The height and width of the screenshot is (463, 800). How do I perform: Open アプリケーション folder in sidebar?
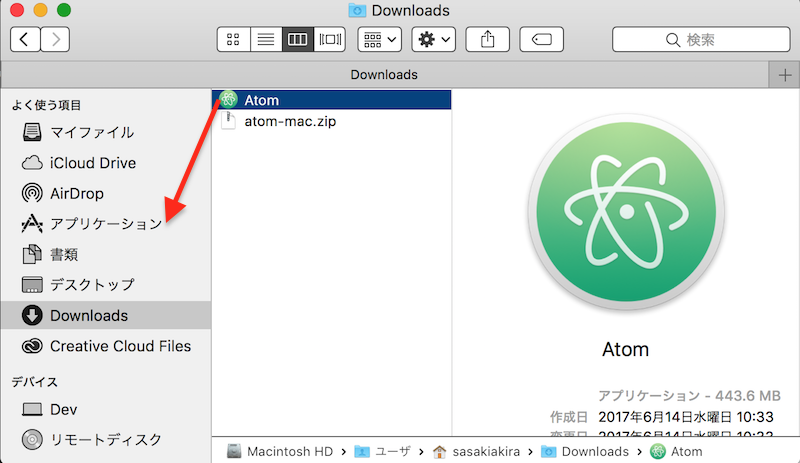[x=105, y=224]
